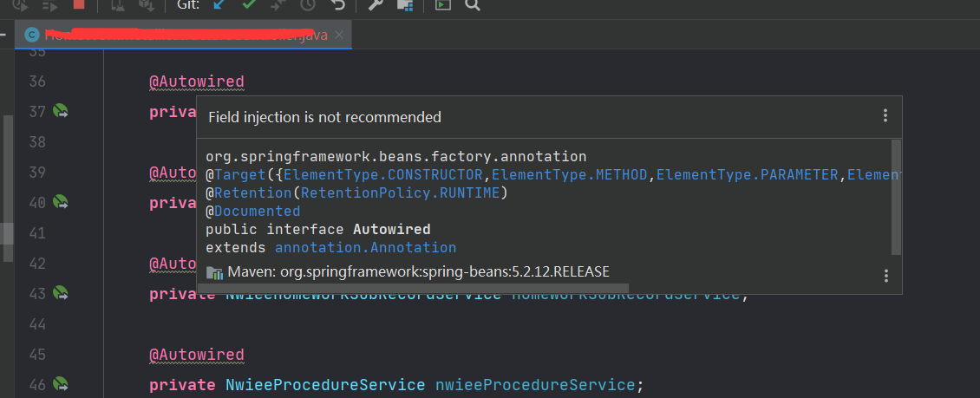
Task: Click package name org.springframework.beans.factory.annotation
Action: [x=396, y=157]
